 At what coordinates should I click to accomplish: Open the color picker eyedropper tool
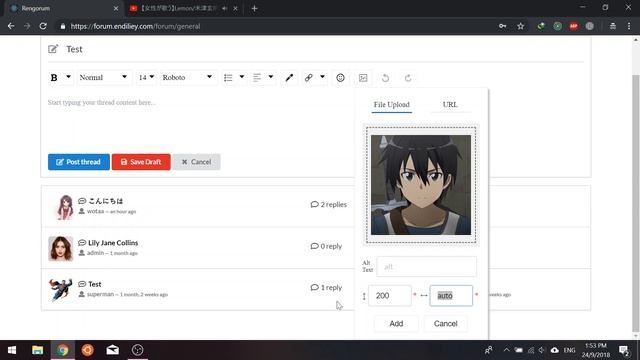pyautogui.click(x=289, y=78)
